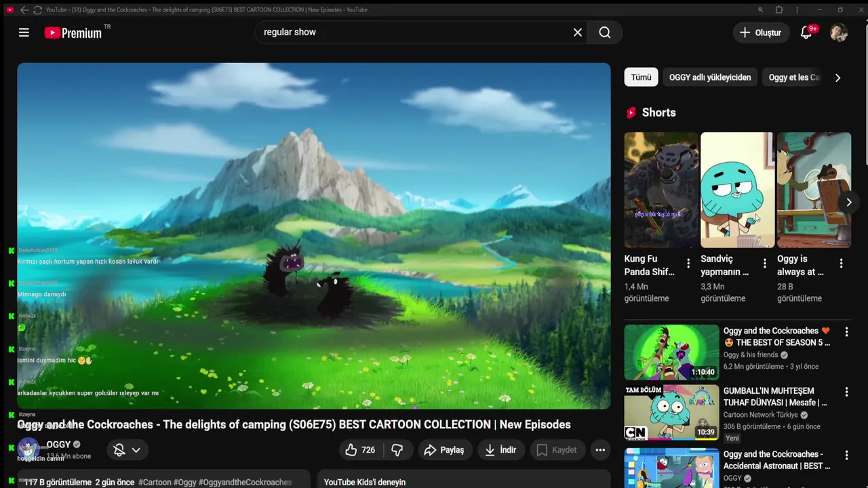
Task: Open options for Accidental Astronaut video
Action: coord(846,455)
